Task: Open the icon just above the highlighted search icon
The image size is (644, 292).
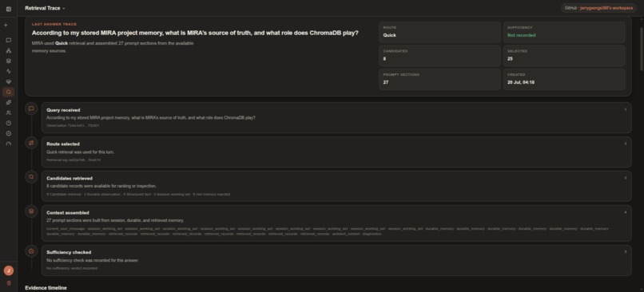Action: pos(9,81)
